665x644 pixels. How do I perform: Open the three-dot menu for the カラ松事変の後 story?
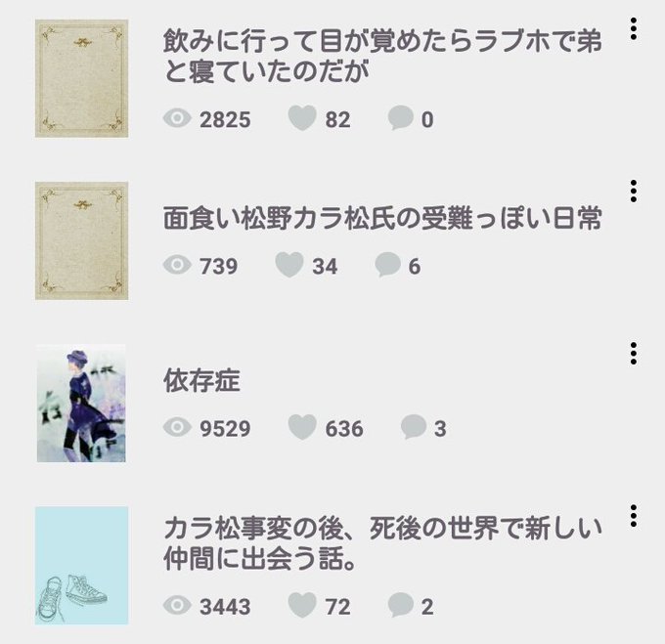[x=633, y=516]
